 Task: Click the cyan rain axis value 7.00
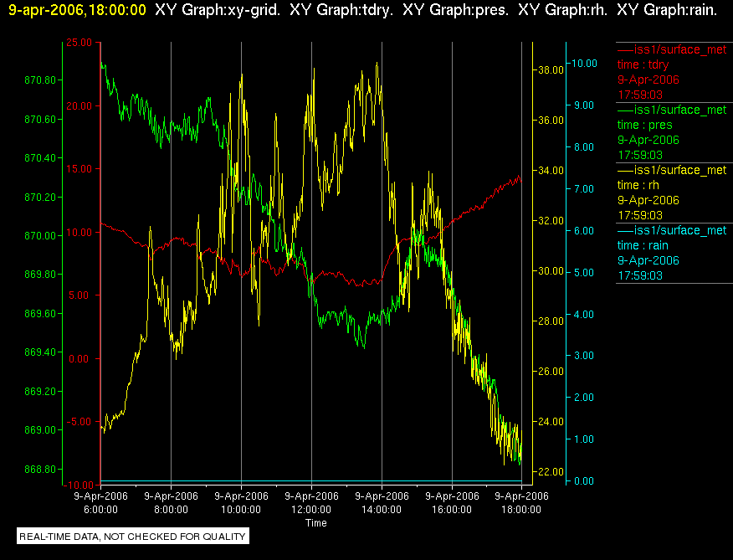[x=583, y=189]
